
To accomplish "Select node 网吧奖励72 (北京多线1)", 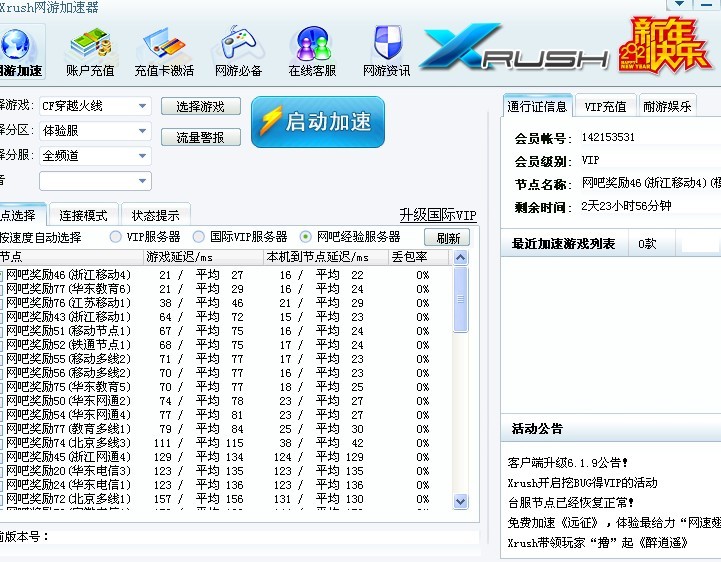I will coord(68,499).
